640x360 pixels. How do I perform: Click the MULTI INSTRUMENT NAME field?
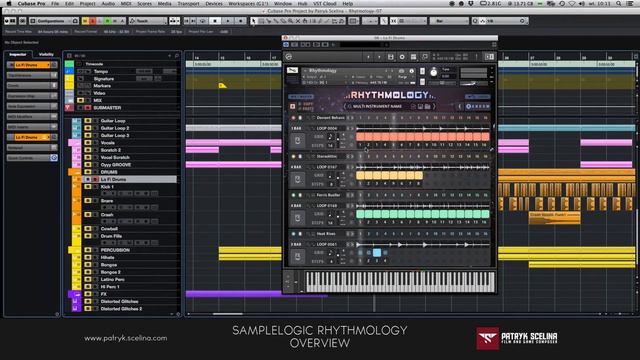coord(378,107)
